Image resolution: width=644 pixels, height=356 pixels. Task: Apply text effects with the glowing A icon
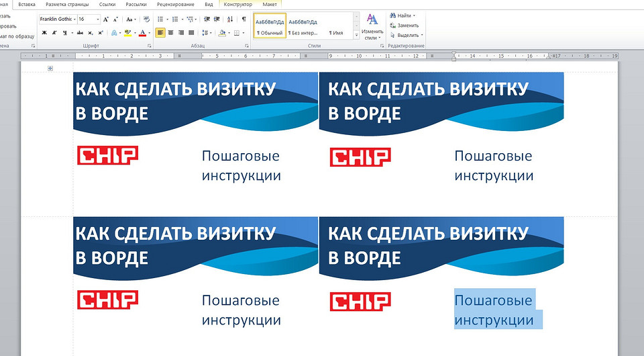[114, 33]
